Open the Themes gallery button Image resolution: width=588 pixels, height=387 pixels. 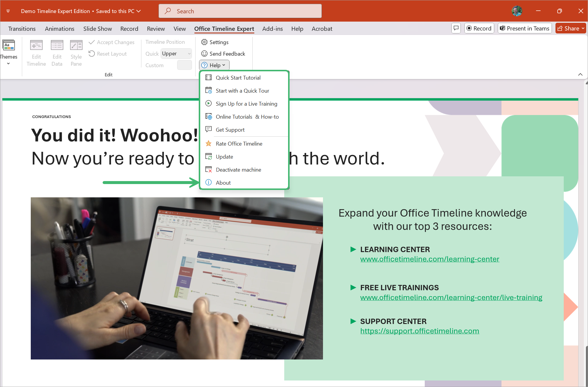click(9, 53)
